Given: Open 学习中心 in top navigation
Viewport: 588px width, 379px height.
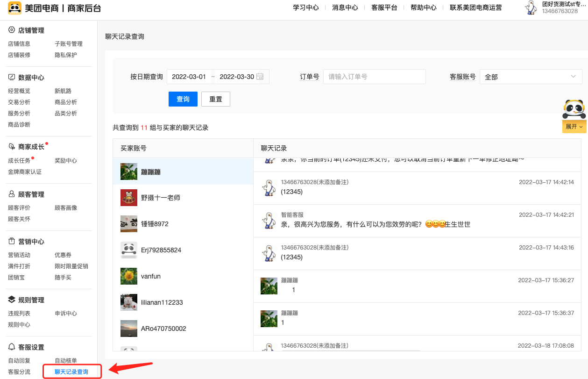Looking at the screenshot, I should pyautogui.click(x=306, y=8).
